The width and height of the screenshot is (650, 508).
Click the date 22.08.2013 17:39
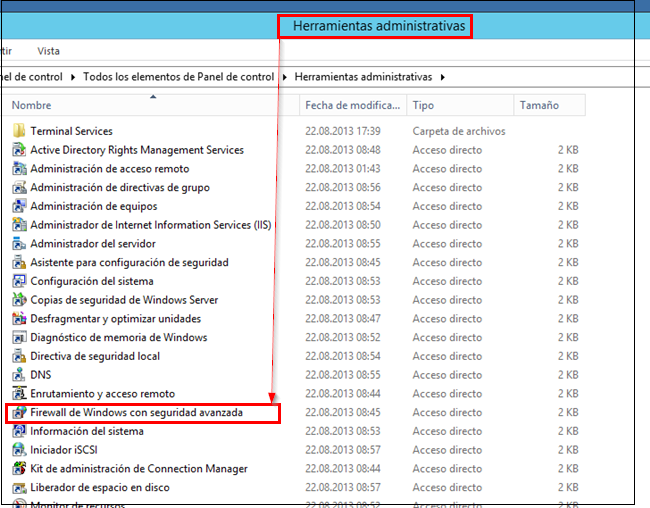pyautogui.click(x=343, y=131)
